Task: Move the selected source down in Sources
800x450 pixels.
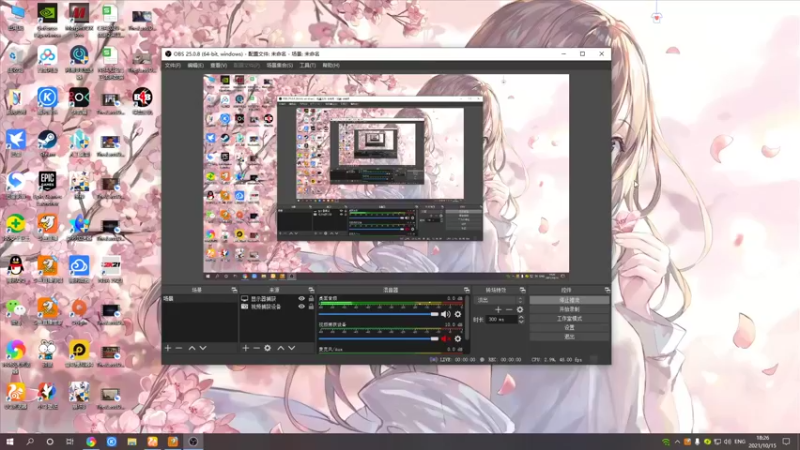Action: click(x=292, y=348)
